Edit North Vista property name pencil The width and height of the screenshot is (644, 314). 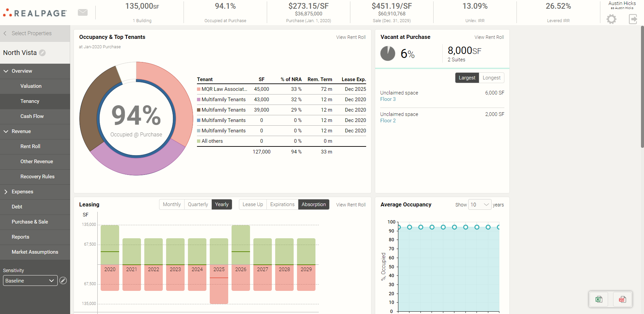pyautogui.click(x=42, y=53)
